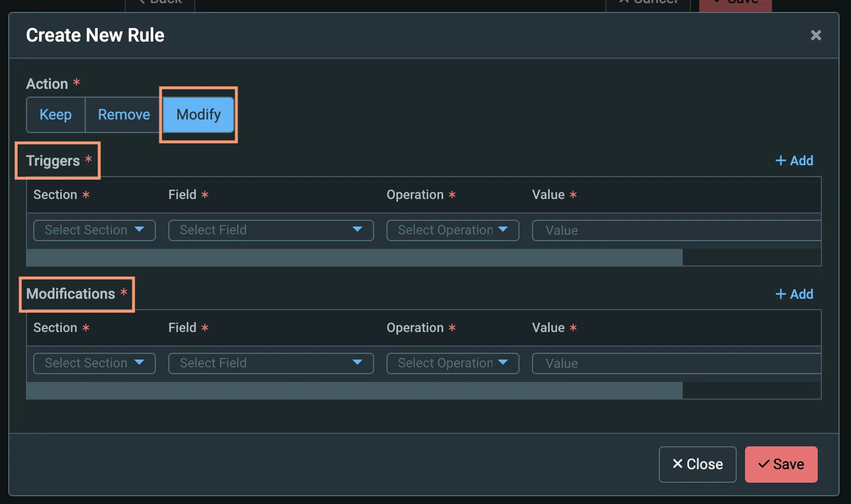This screenshot has width=851, height=504.
Task: Select the Modify action
Action: (198, 115)
